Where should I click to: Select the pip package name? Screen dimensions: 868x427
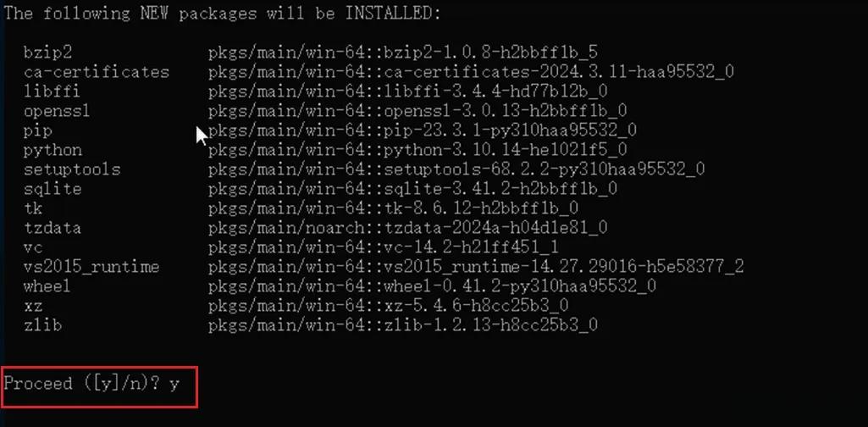(37, 130)
